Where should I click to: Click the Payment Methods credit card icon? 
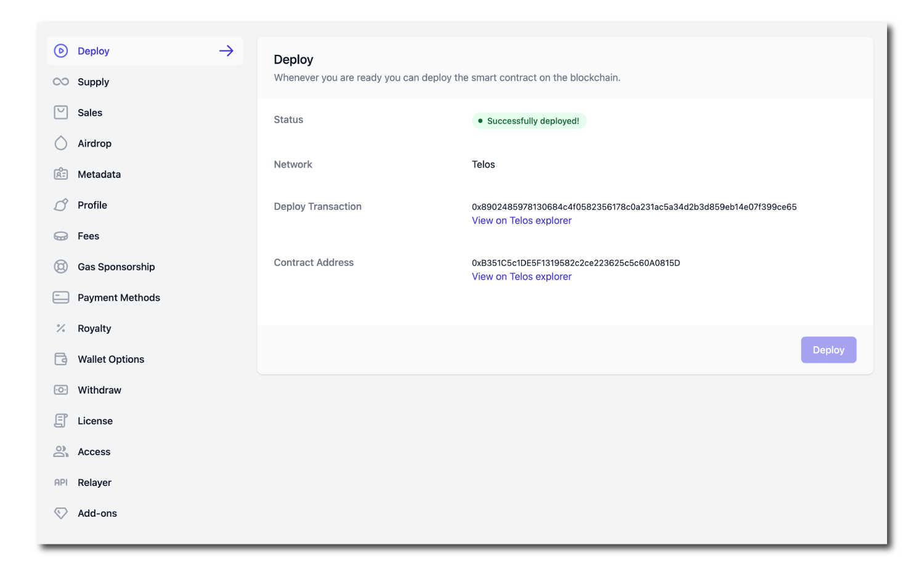tap(61, 297)
